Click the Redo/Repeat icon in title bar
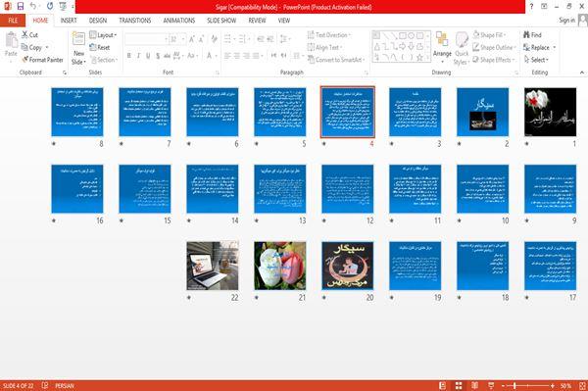Viewport: 588px width, 391px height. click(x=50, y=6)
